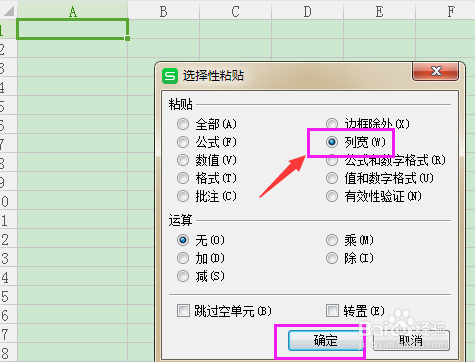Select operation 无(O) radio button
The height and width of the screenshot is (362, 475).
183,240
